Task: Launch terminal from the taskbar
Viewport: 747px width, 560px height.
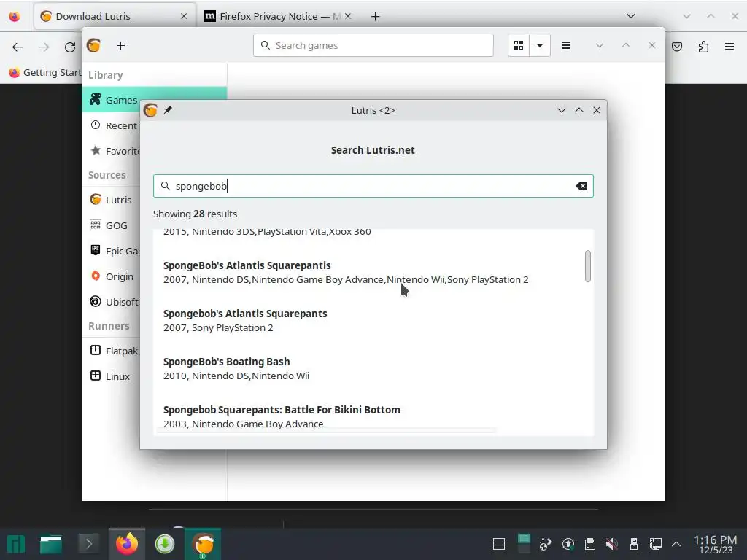Action: (88, 544)
